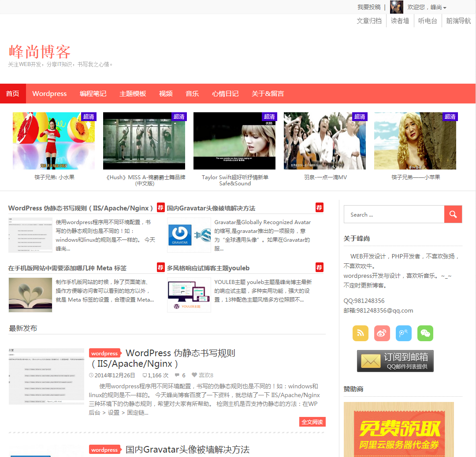Click the red search magnifier button
Screen dimensions: 476x457
[453, 214]
